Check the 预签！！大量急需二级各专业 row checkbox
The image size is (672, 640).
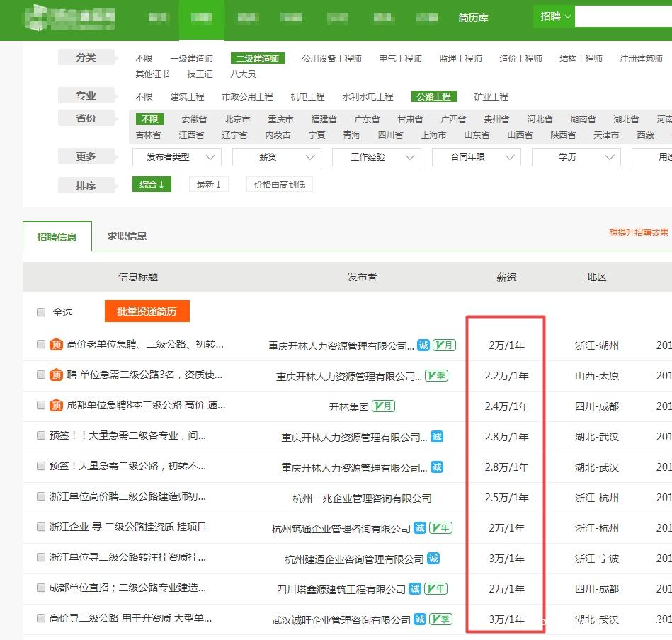[41, 435]
